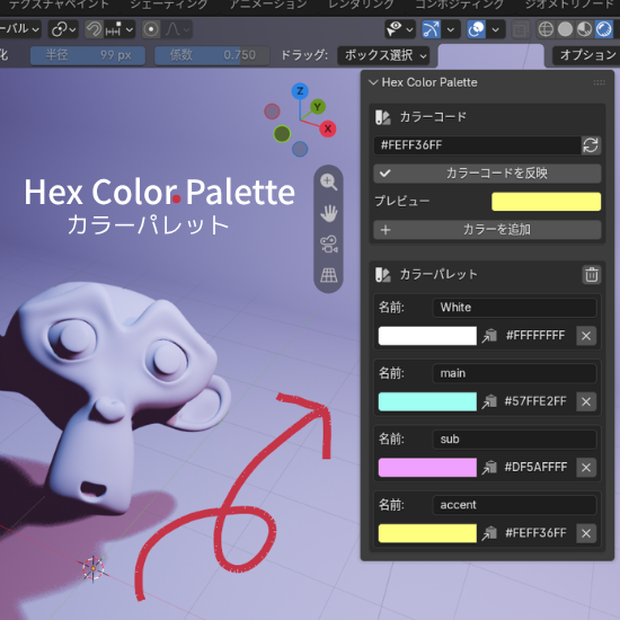Open ボックス選択 drag dropdown
The width and height of the screenshot is (620, 620).
pos(384,55)
